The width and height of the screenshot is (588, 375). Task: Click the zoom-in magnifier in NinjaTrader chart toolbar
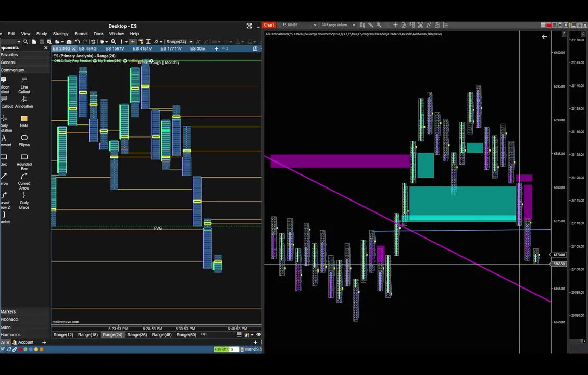[379, 25]
